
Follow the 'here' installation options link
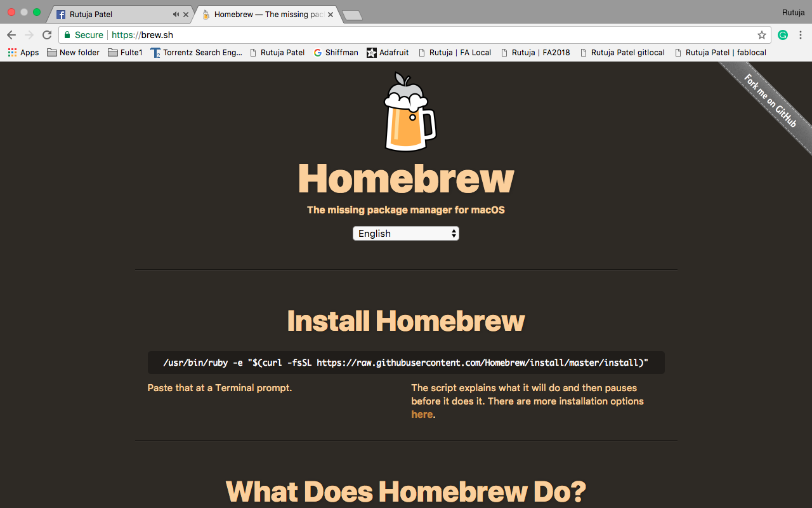[422, 415]
